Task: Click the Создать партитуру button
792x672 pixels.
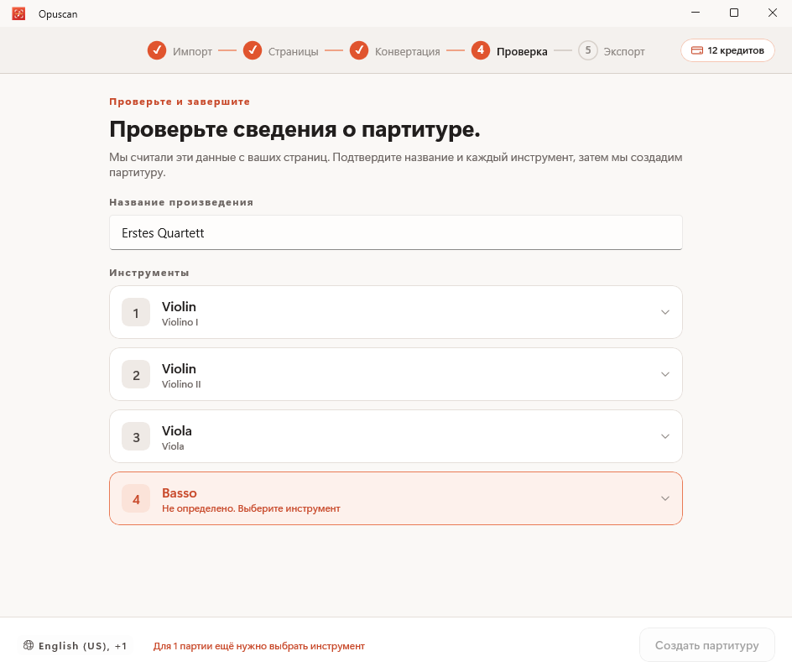Action: 706,645
